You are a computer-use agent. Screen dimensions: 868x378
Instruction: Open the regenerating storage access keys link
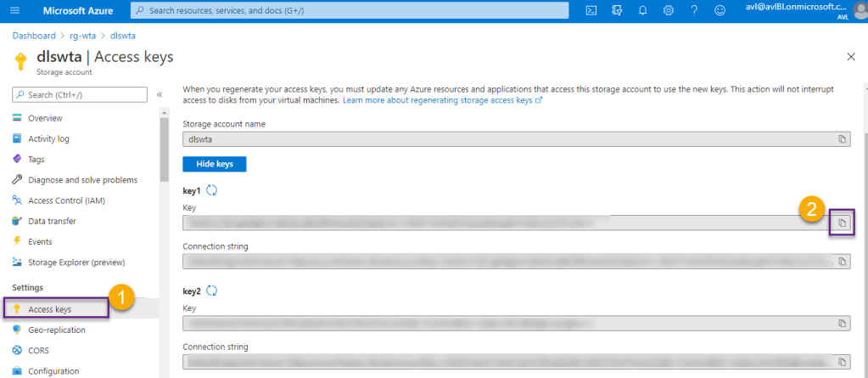coord(441,100)
